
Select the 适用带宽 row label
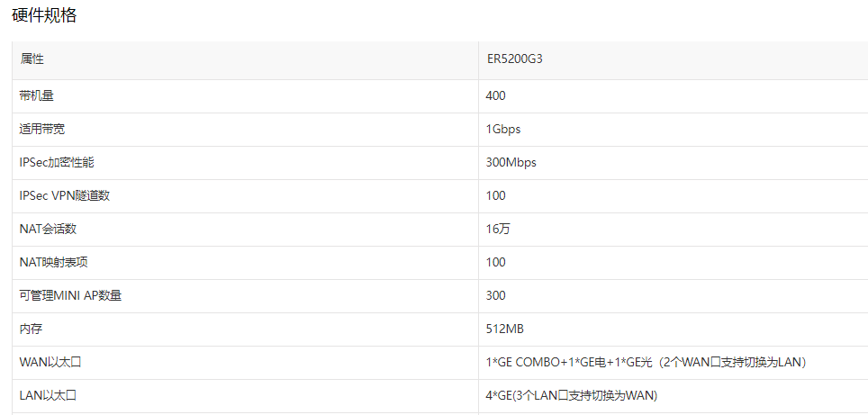[42, 129]
